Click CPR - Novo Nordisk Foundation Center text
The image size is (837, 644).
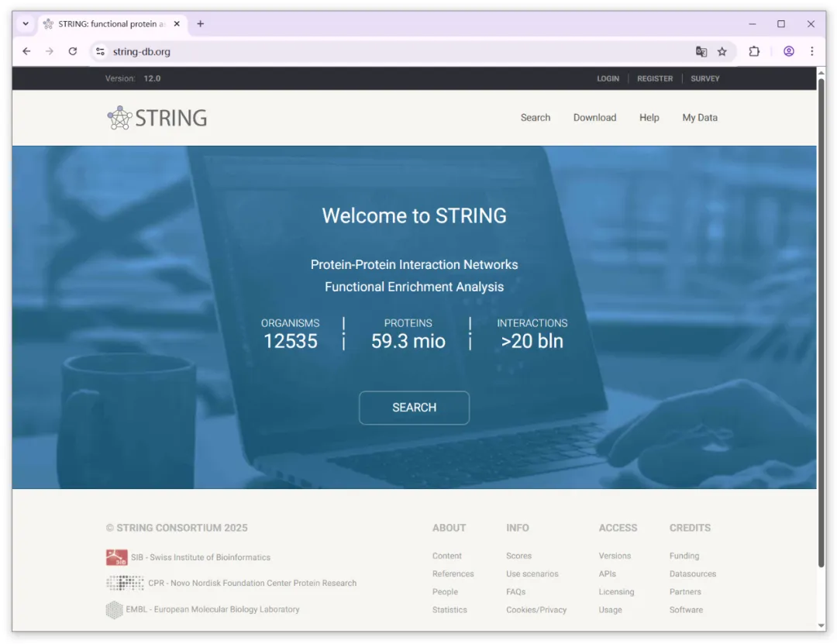click(253, 583)
